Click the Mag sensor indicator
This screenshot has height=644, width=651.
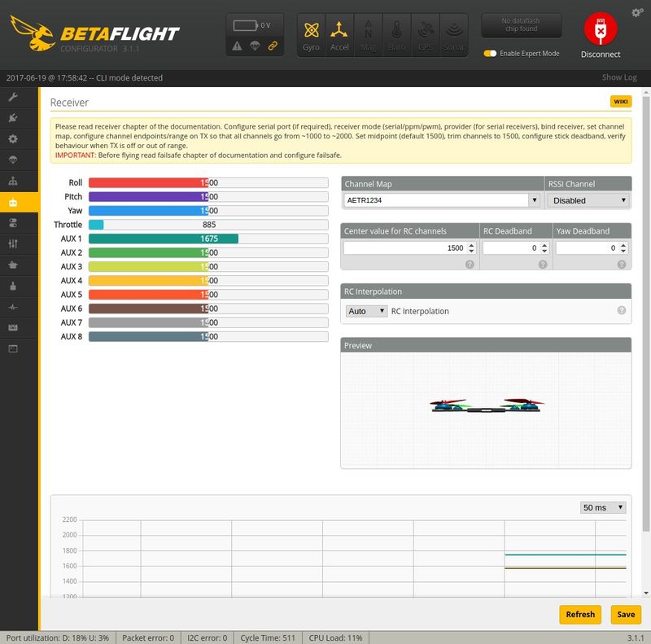pyautogui.click(x=368, y=35)
